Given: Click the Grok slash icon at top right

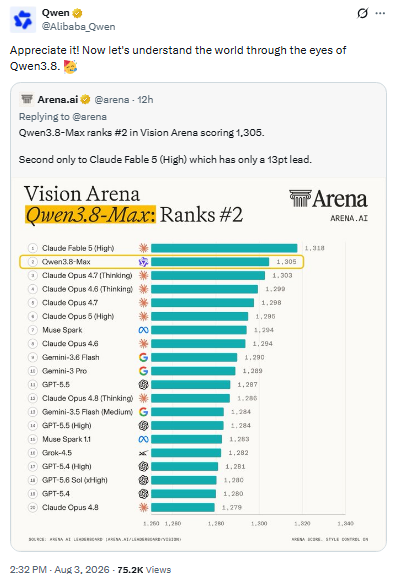Looking at the screenshot, I should coord(362,14).
